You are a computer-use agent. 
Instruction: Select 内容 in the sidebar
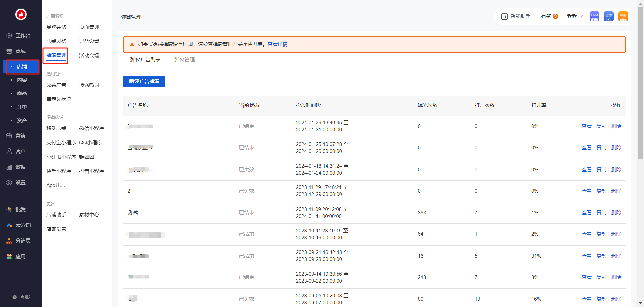click(x=22, y=80)
